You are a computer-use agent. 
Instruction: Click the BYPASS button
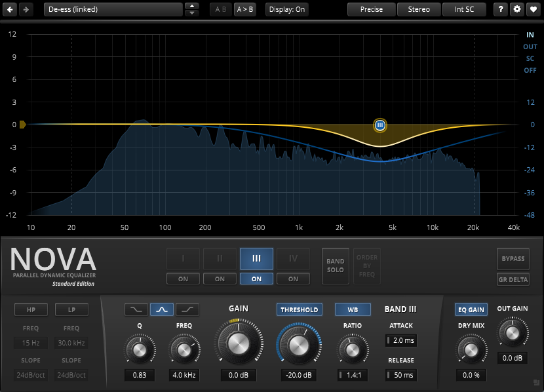(x=513, y=258)
